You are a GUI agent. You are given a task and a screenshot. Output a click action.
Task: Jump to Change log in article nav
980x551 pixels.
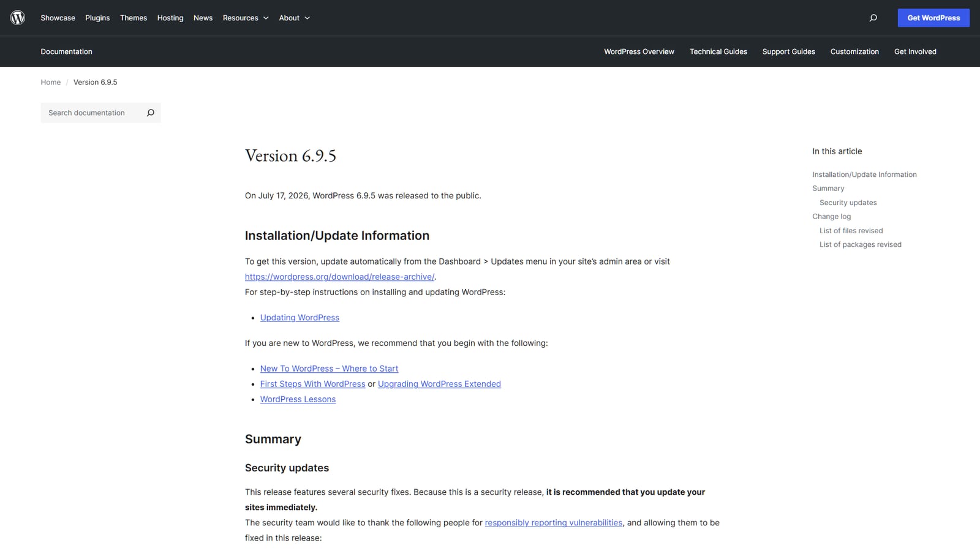831,217
